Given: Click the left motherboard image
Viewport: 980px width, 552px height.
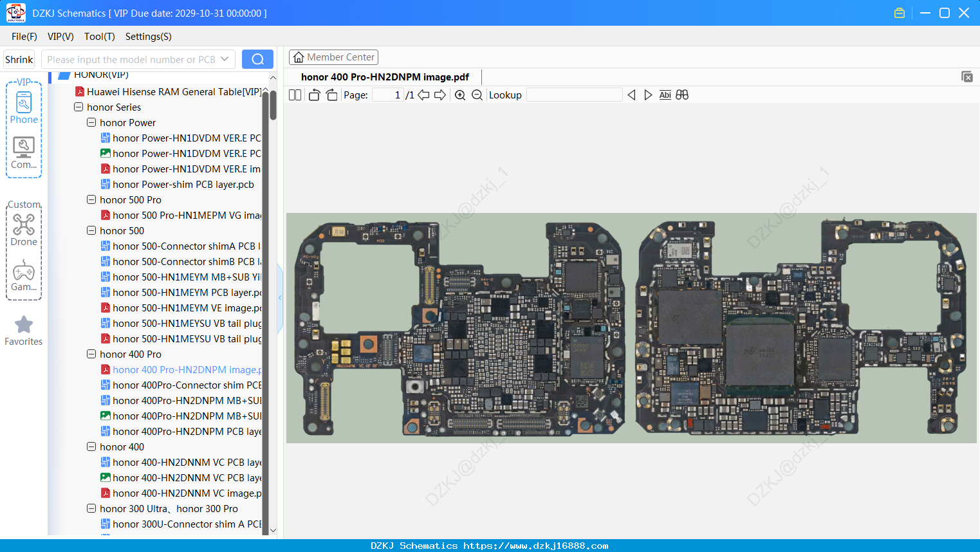Looking at the screenshot, I should click(x=459, y=328).
